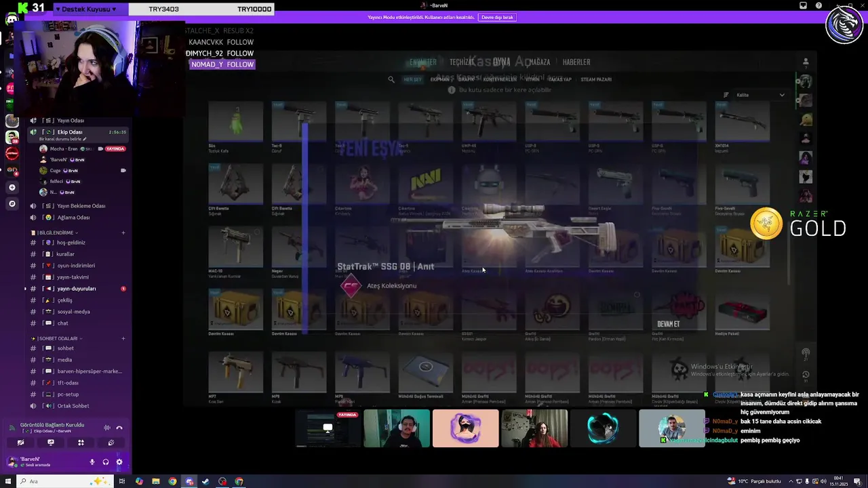Open Steam from the taskbar
This screenshot has width=868, height=488.
[x=206, y=481]
